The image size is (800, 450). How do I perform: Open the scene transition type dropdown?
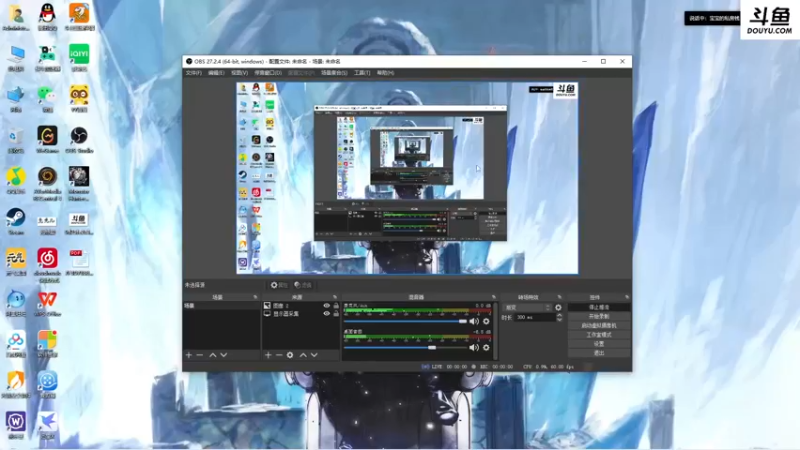(x=528, y=308)
